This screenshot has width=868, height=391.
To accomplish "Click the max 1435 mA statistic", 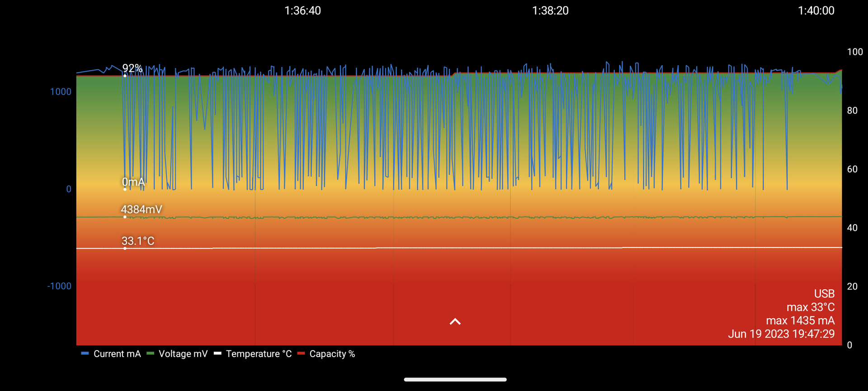I will tap(800, 320).
